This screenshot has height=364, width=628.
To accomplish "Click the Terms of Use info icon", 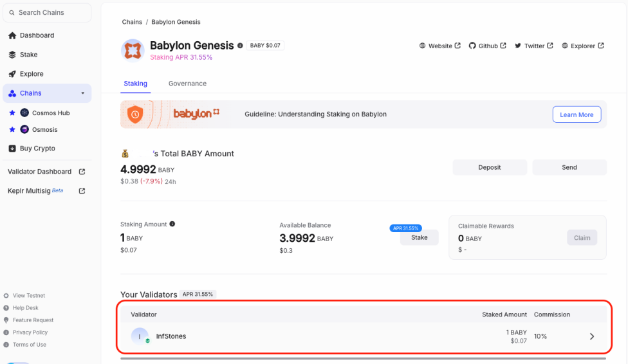I will tap(6, 345).
